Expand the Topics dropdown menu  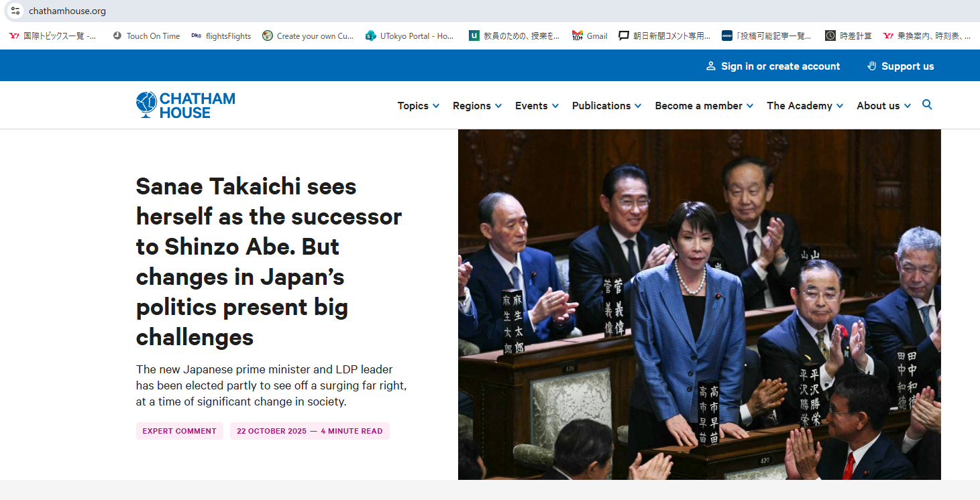point(418,106)
